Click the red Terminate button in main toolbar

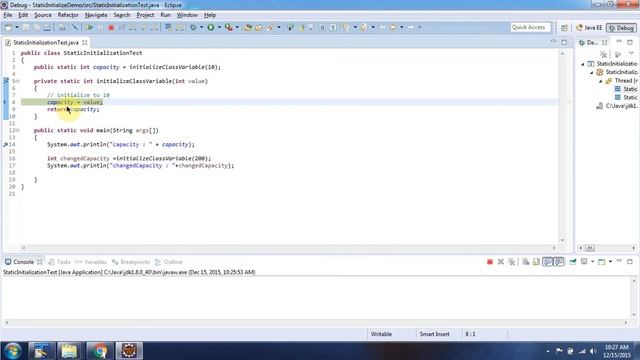click(x=111, y=27)
